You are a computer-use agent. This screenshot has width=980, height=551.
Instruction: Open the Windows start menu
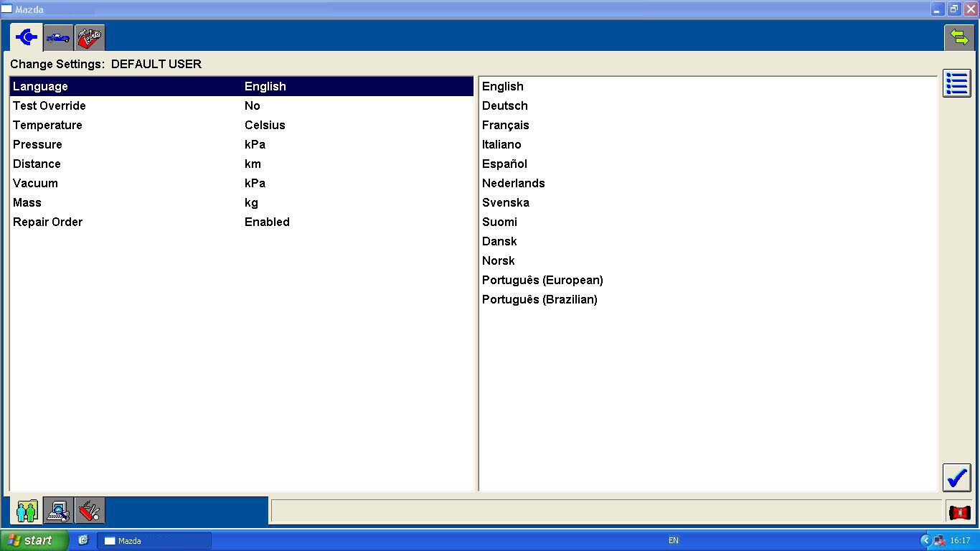click(x=34, y=540)
